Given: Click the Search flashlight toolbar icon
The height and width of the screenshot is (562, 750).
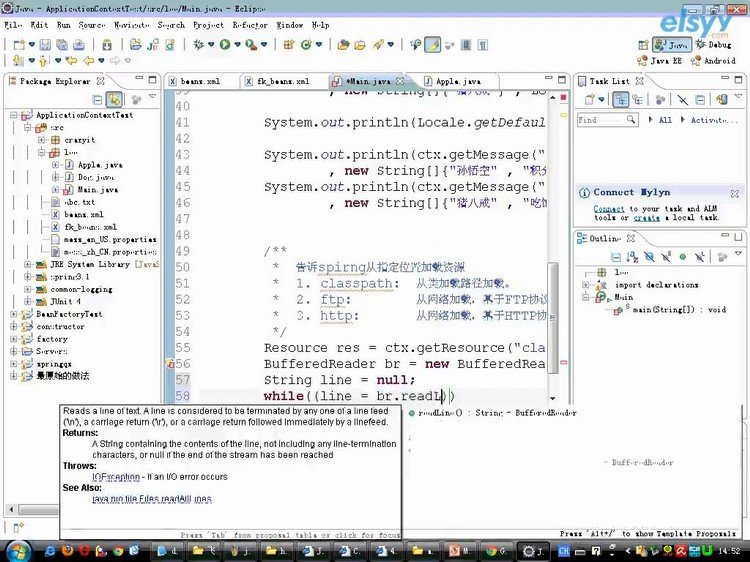Looking at the screenshot, I should point(378,45).
